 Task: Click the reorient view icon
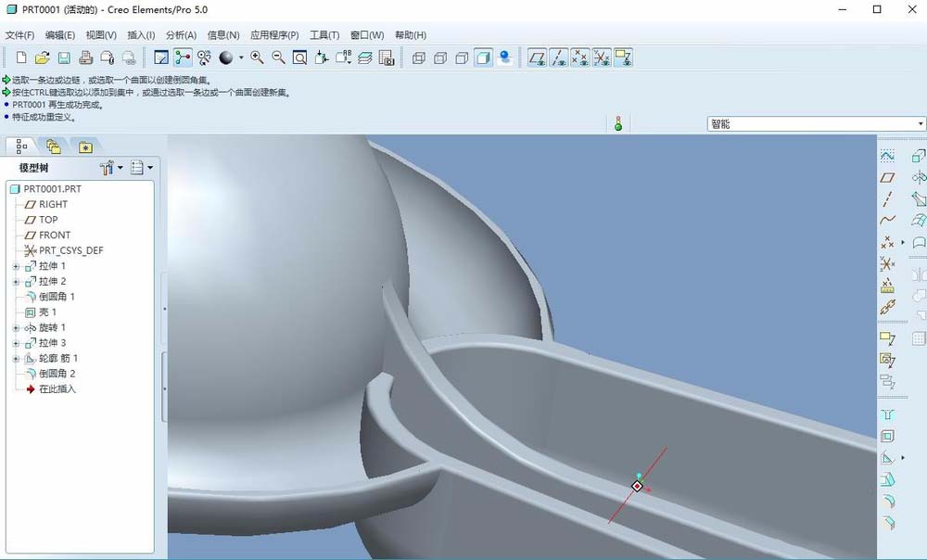click(322, 57)
